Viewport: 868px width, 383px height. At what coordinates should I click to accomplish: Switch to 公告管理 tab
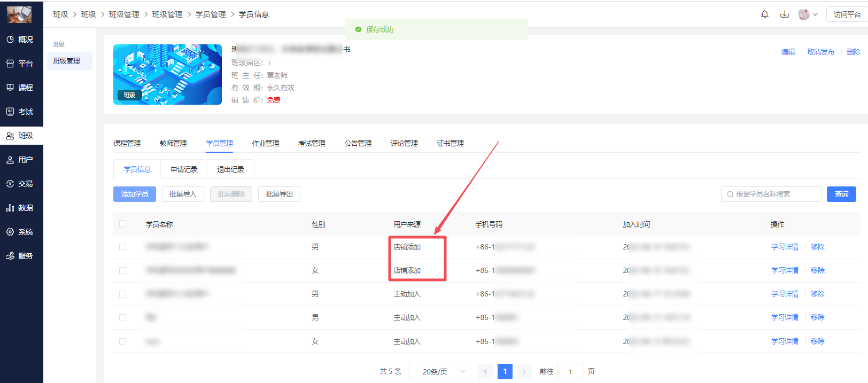coord(358,143)
